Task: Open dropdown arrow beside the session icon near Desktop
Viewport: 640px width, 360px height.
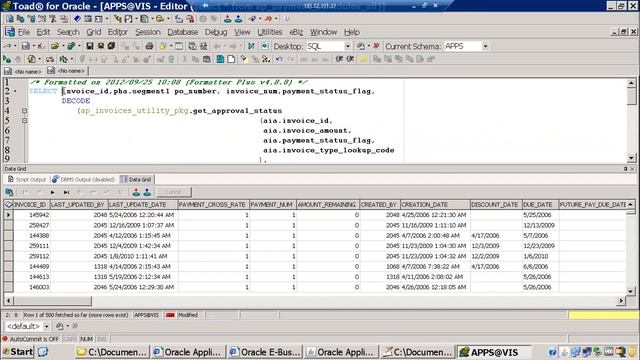Action: (368, 46)
